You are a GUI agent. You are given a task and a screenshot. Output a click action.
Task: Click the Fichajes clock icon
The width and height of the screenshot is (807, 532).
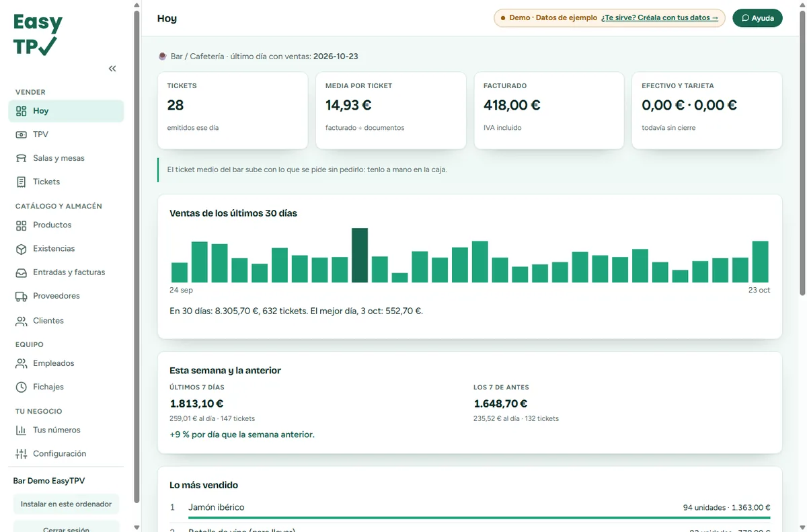[x=22, y=387]
